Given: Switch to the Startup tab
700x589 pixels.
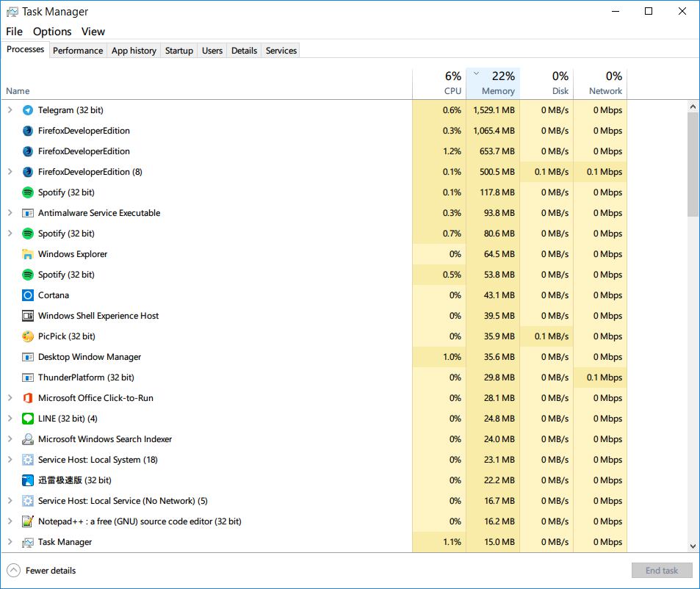Looking at the screenshot, I should (x=179, y=51).
